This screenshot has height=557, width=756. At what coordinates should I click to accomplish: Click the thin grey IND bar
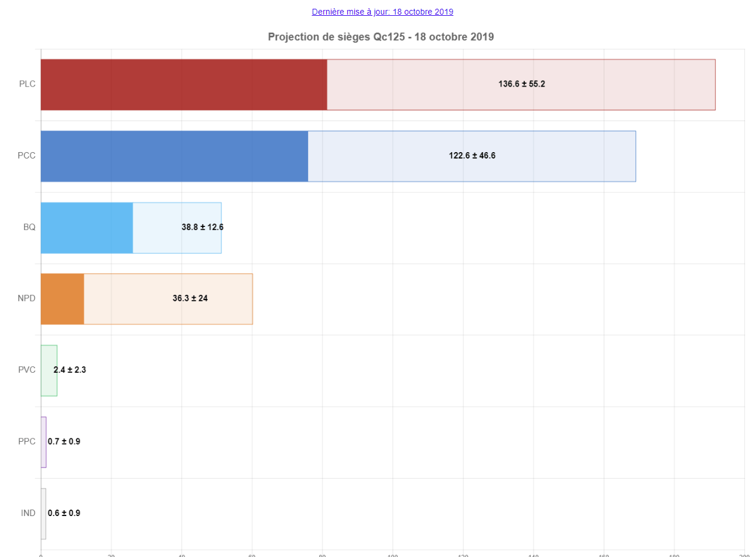(43, 514)
